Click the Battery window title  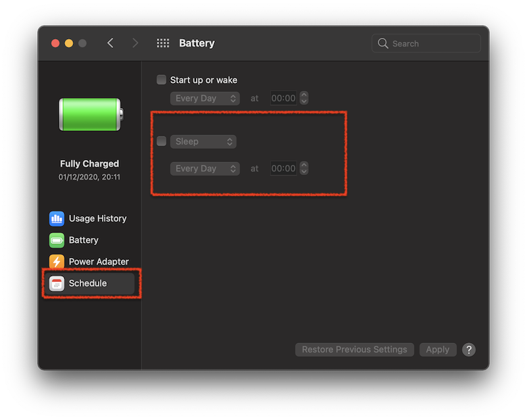pos(197,43)
